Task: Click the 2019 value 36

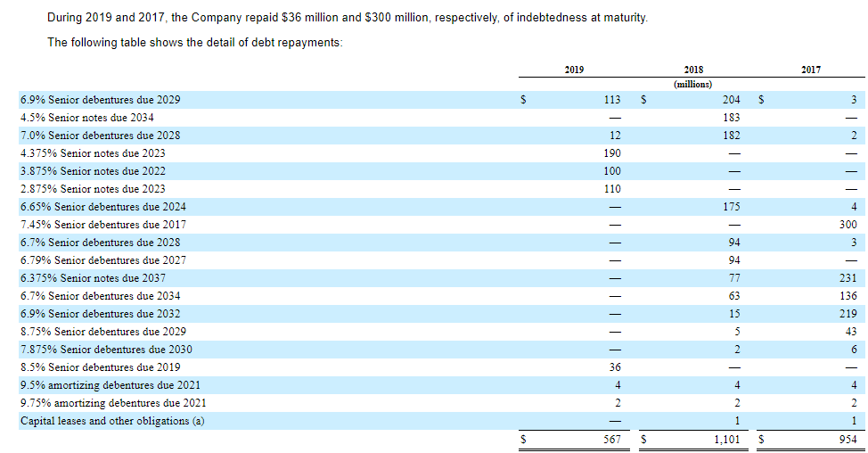Action: click(x=615, y=367)
